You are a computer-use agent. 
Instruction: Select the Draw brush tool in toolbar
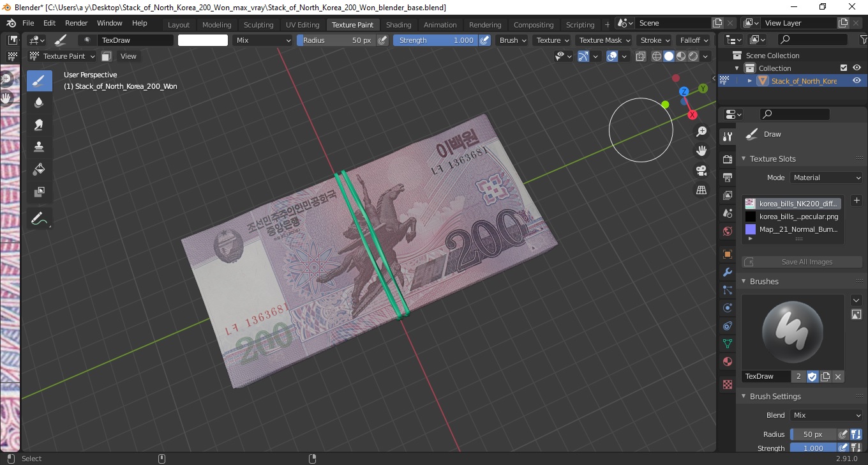39,80
